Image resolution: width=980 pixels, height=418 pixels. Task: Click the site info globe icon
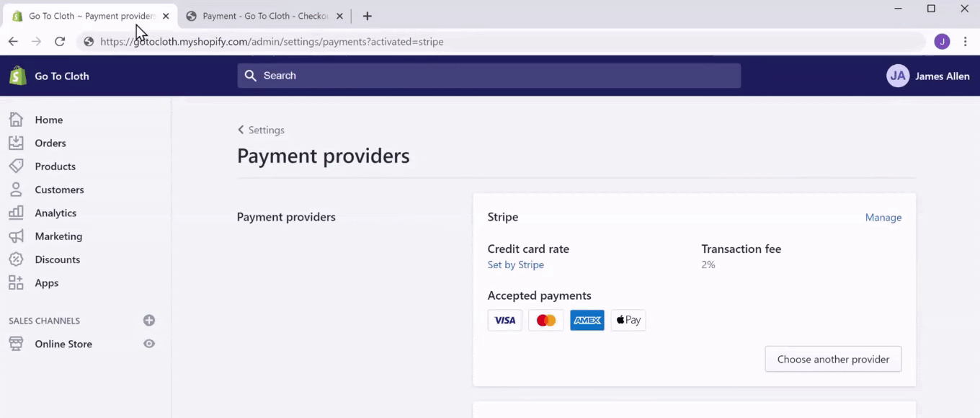pyautogui.click(x=89, y=42)
